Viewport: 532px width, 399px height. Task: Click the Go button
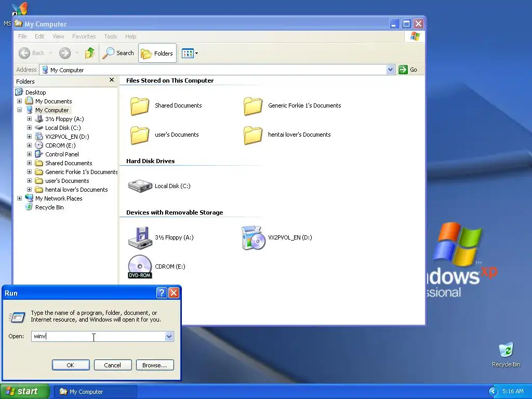[x=408, y=70]
